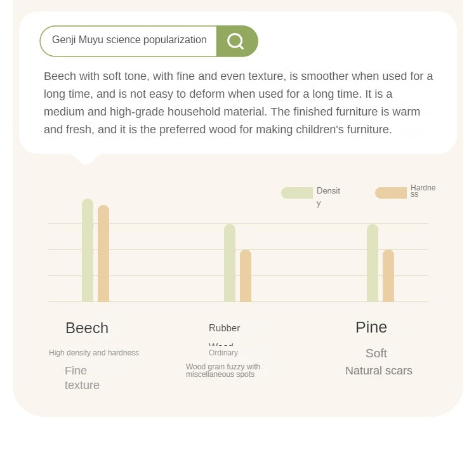Click the green Density legend swatch
Screen dimensions: 476x462
pyautogui.click(x=296, y=193)
